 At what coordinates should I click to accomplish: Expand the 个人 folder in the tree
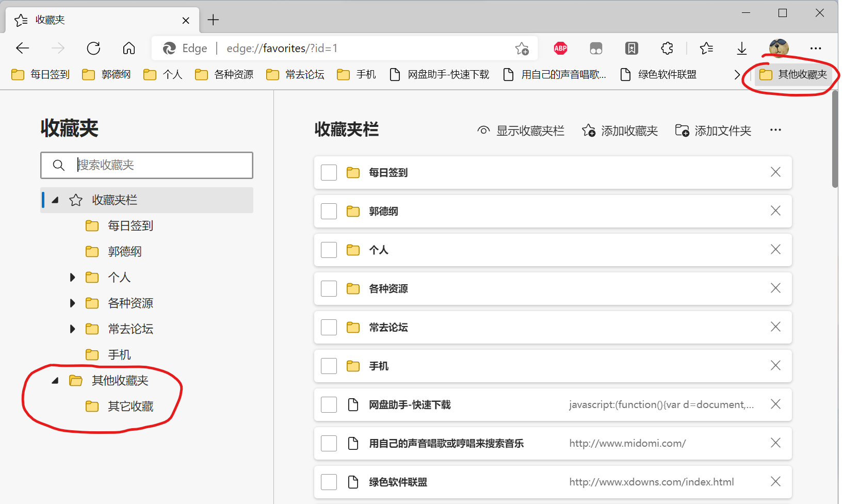(73, 278)
